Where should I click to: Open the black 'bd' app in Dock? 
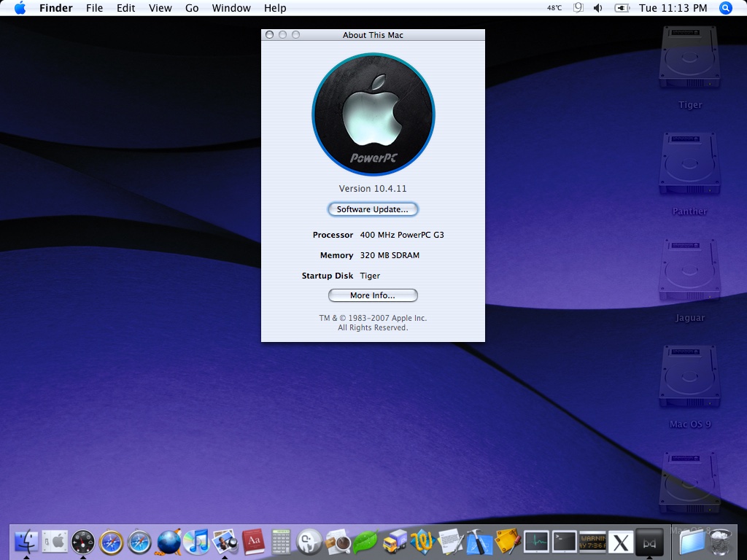click(649, 542)
